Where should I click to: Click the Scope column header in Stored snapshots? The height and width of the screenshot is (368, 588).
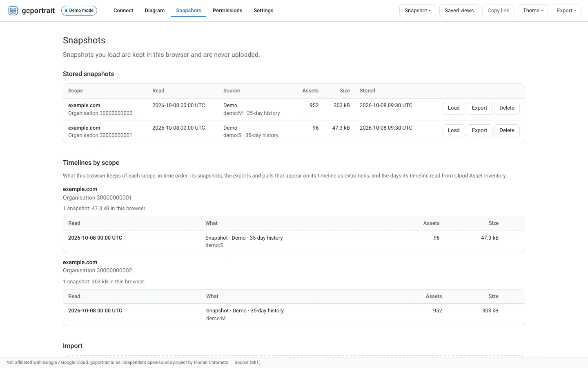pos(76,91)
